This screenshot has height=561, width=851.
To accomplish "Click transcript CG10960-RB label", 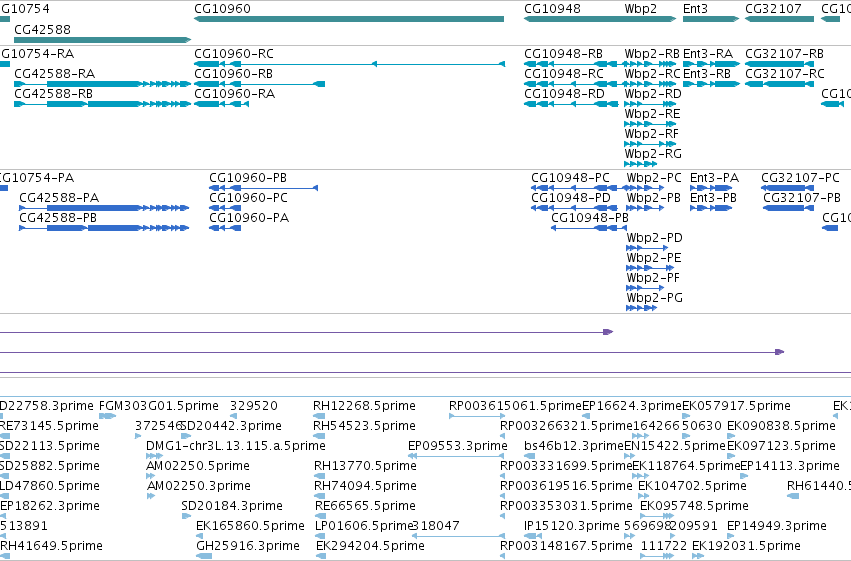I will click(233, 74).
